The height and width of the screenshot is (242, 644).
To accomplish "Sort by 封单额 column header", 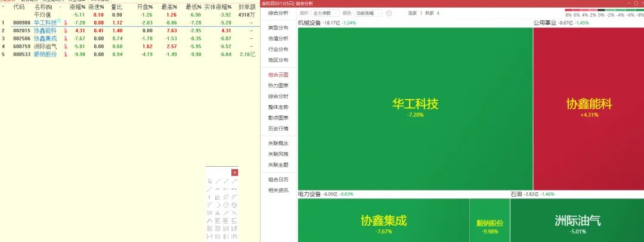I will click(x=247, y=7).
